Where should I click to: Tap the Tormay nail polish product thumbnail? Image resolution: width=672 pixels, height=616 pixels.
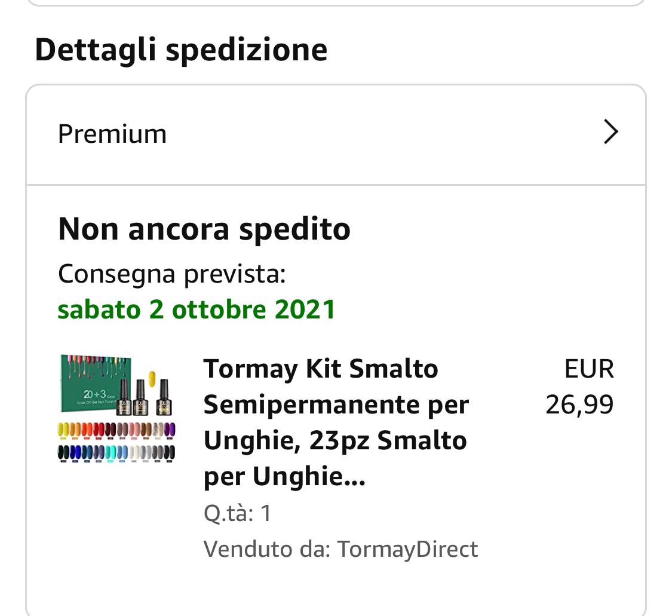tap(117, 409)
